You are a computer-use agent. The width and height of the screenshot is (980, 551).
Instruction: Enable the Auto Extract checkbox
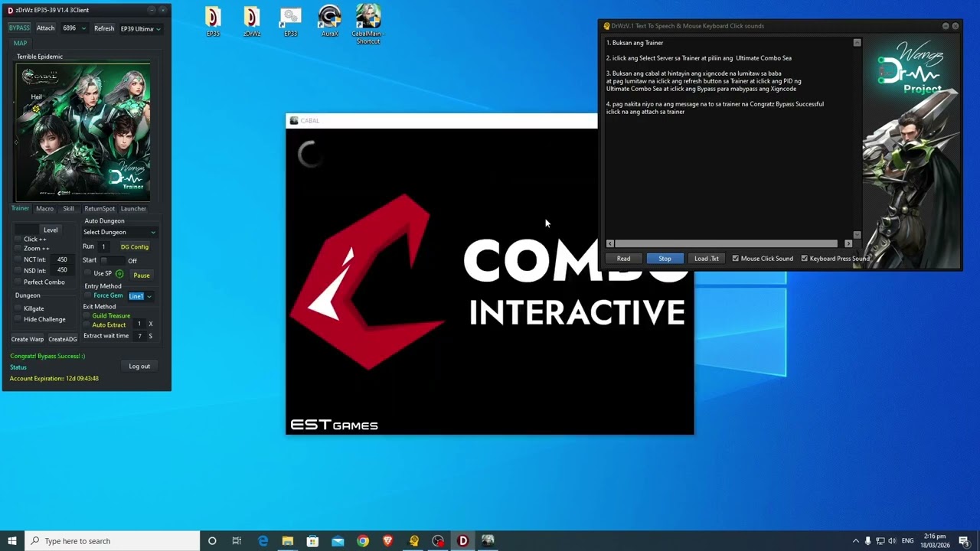click(x=87, y=324)
